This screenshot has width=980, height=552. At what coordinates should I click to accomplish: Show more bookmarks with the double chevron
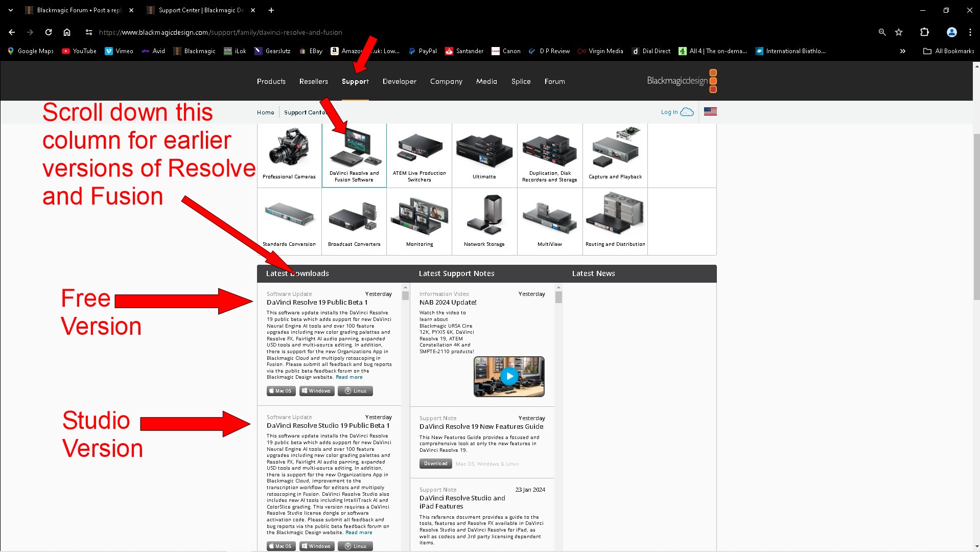903,51
